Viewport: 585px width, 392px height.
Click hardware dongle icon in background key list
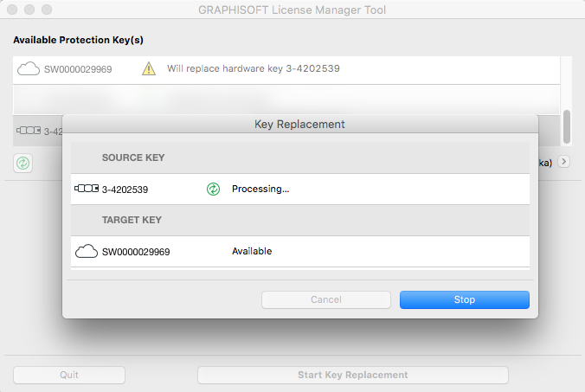pos(29,131)
